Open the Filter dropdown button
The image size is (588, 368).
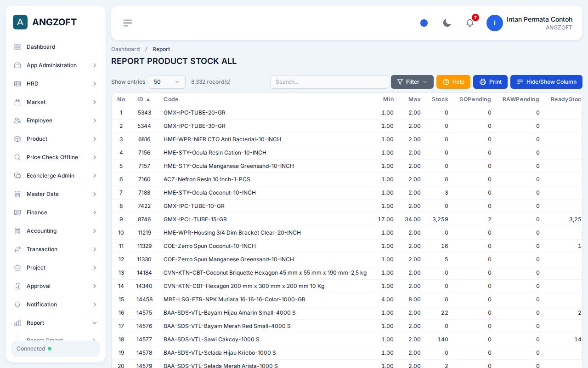pos(412,82)
